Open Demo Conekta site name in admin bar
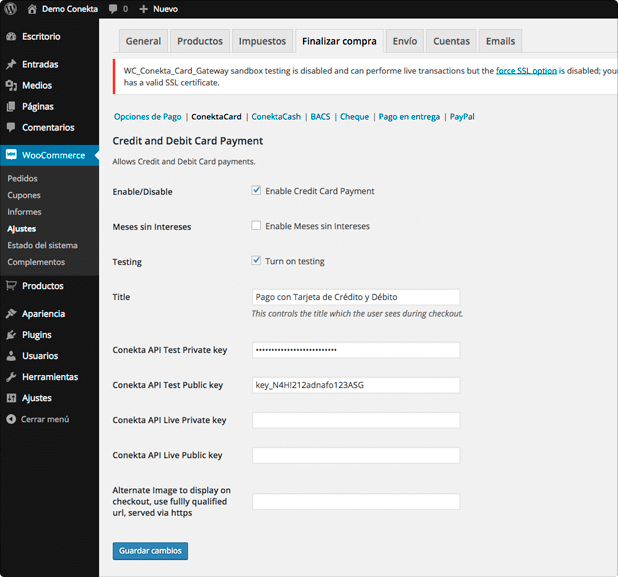The height and width of the screenshot is (577, 618). tap(70, 9)
